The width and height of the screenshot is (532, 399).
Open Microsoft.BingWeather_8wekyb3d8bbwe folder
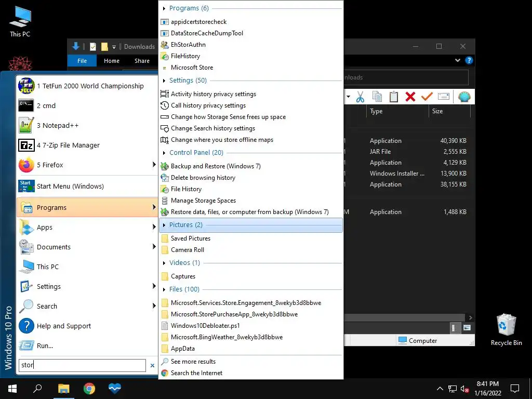pos(251,337)
